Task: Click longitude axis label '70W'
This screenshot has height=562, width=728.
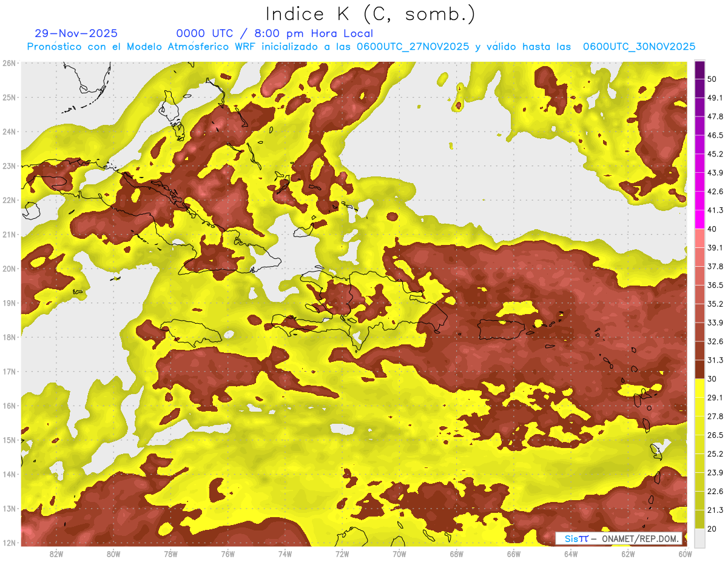Action: 399,554
